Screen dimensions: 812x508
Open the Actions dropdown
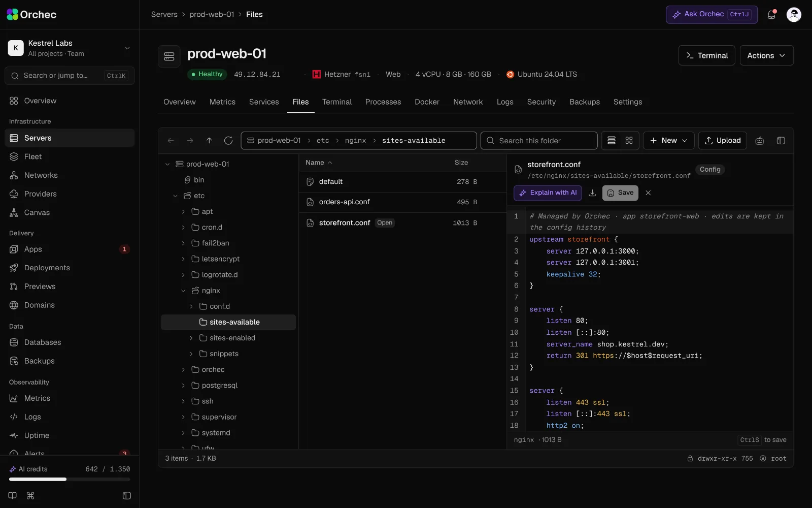(x=766, y=55)
